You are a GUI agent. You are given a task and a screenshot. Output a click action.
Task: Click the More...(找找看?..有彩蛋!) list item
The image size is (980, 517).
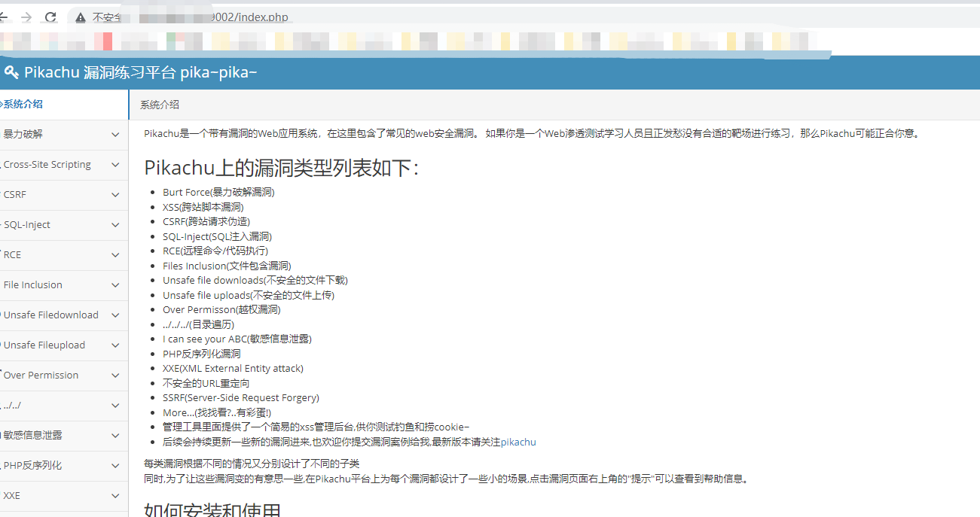pos(217,412)
